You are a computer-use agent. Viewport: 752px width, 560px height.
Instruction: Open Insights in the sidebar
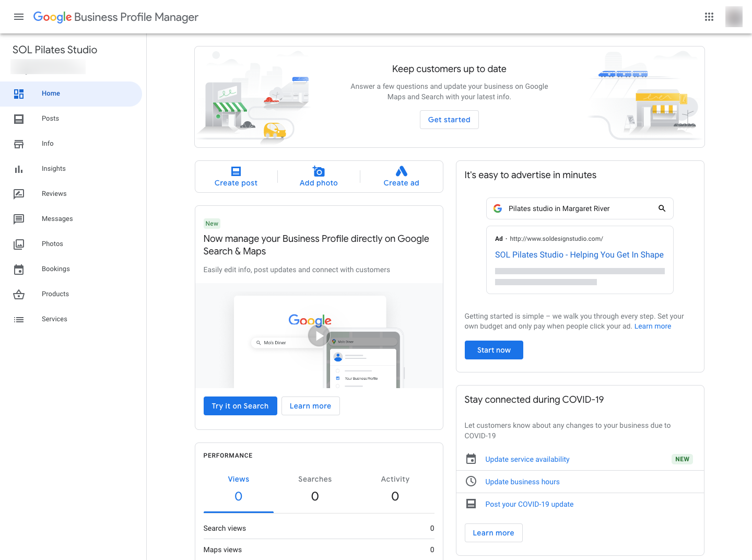[71, 169]
